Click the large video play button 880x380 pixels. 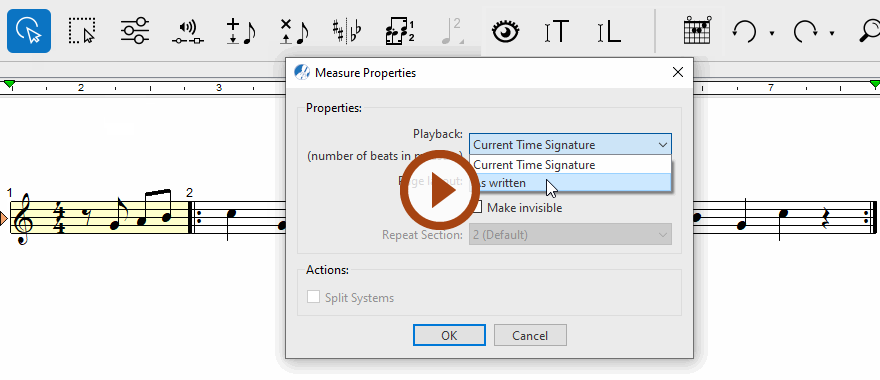[x=440, y=190]
